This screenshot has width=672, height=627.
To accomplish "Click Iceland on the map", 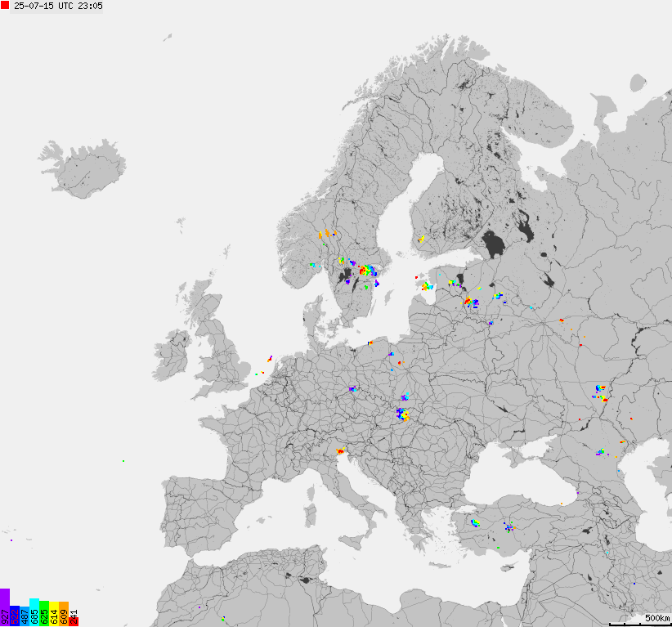I will coord(82,169).
